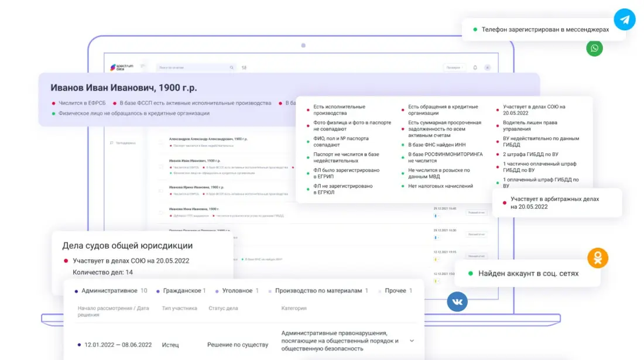Switch to the Административное cases tab
644x360 pixels.
[x=111, y=290]
